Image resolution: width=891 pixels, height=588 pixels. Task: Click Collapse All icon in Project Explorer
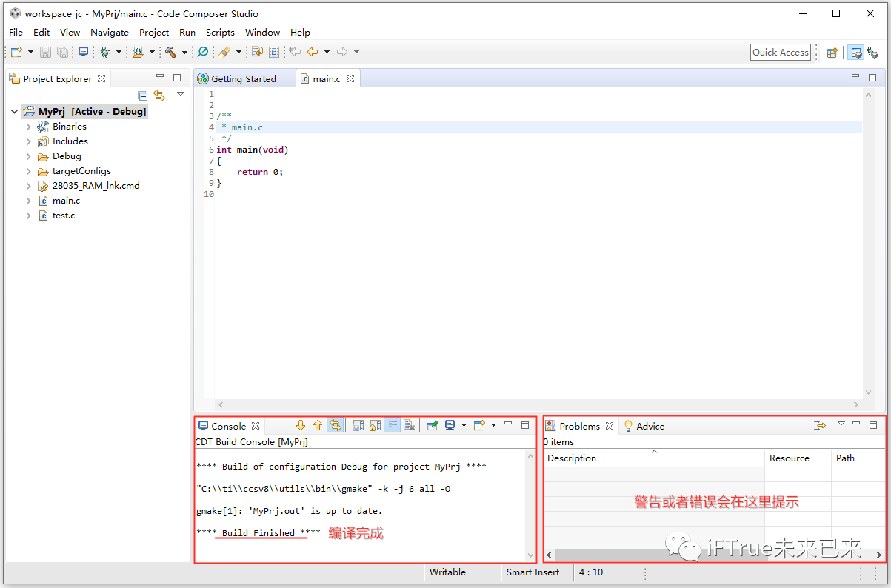(143, 96)
